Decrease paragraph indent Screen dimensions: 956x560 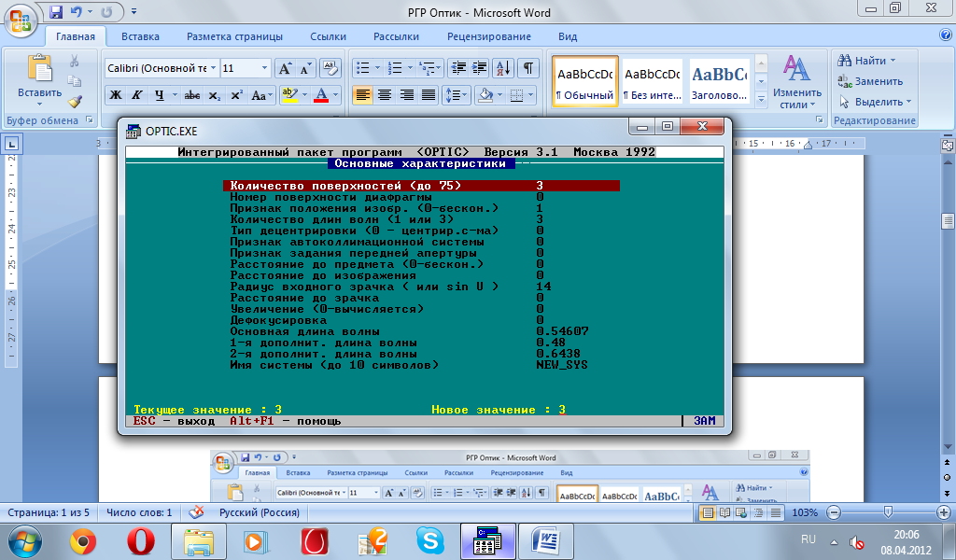click(x=457, y=68)
